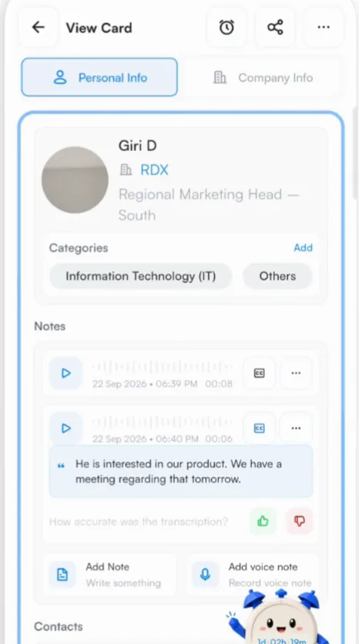Click the Regional Marketing Head — South title
Screen dimensions: 359x644
tap(209, 205)
